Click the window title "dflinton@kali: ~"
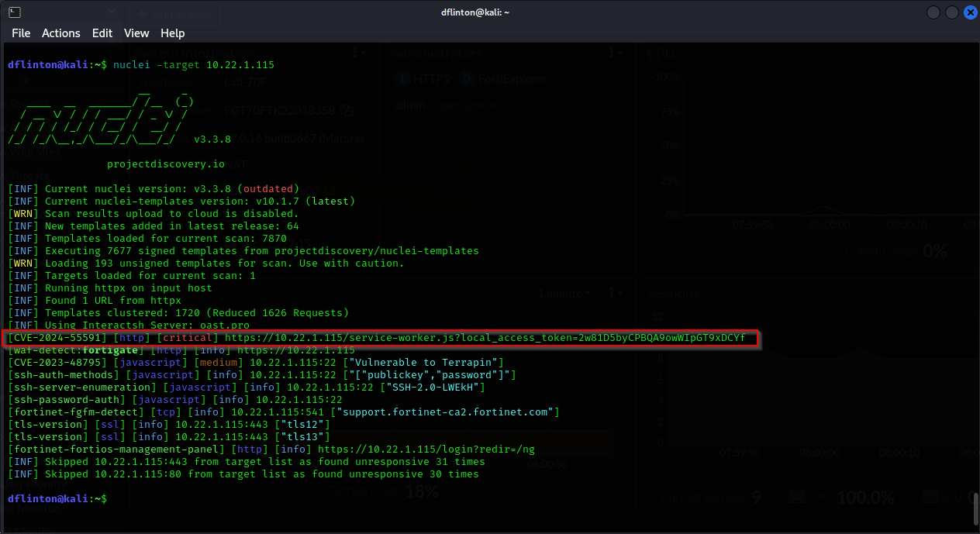 point(474,12)
